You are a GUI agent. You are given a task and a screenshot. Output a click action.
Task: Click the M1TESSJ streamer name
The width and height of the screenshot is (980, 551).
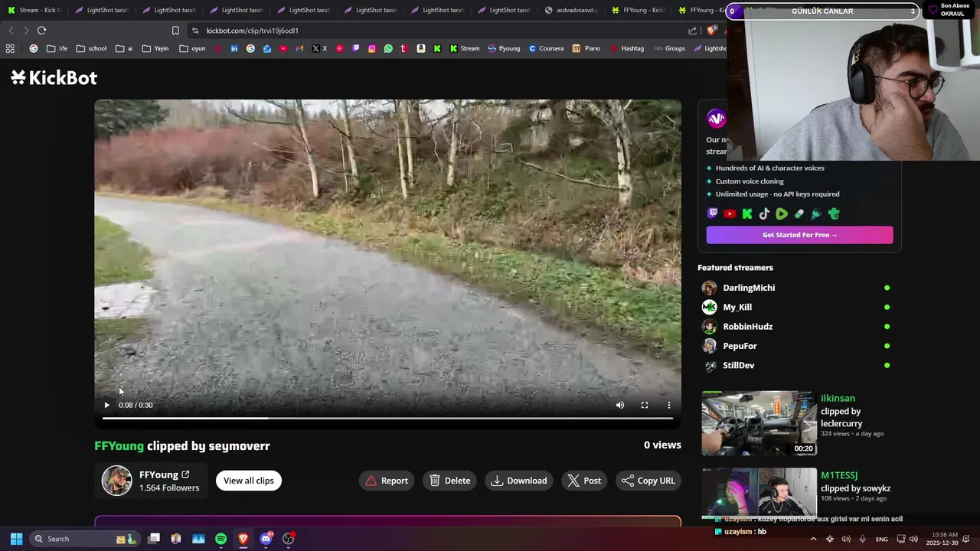(839, 475)
